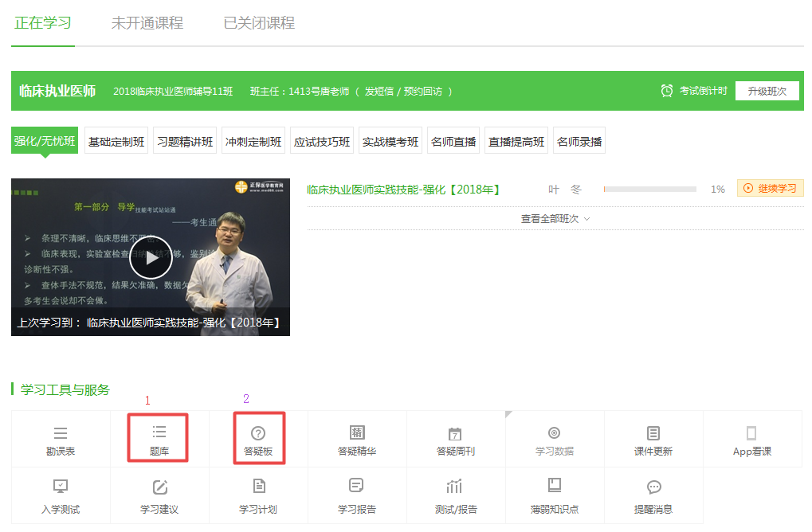Viewport: 812px width, 532px height.
Task: Open the 题库 question bank tool
Action: point(159,438)
